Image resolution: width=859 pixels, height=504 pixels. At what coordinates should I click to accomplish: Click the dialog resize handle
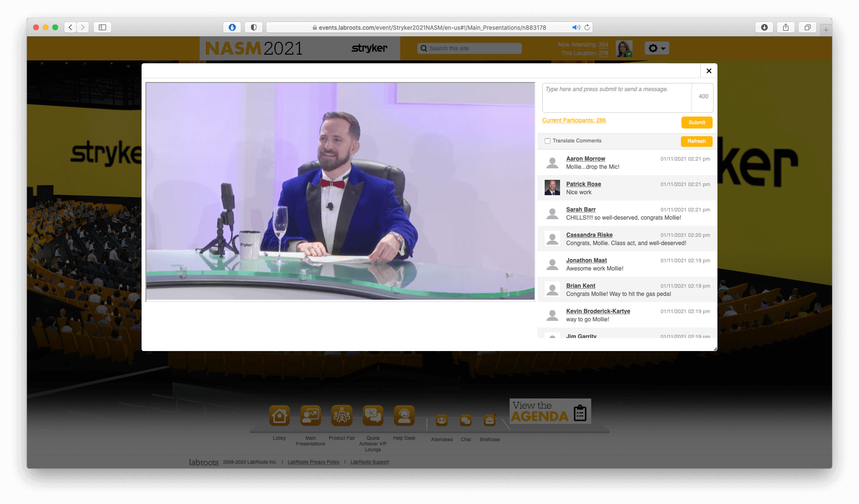(x=715, y=348)
